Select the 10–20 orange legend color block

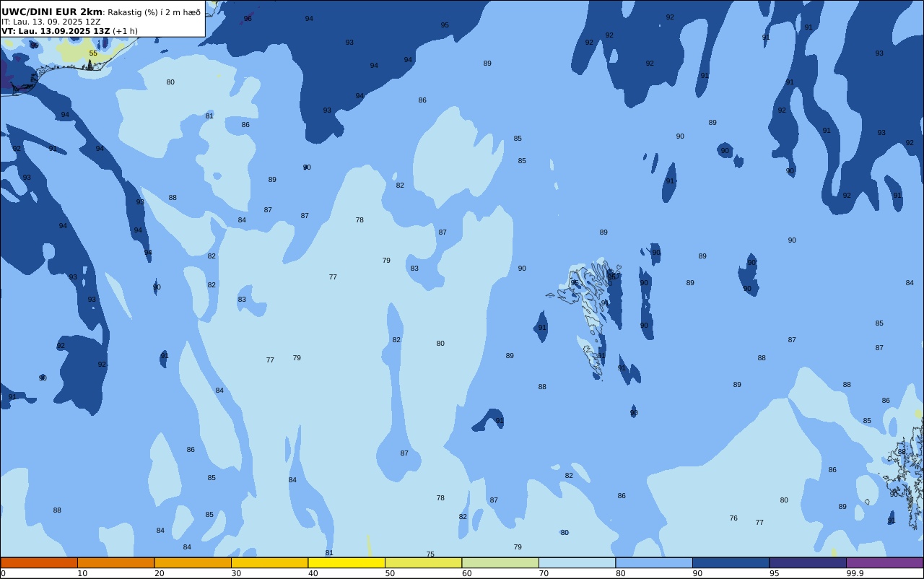click(115, 562)
